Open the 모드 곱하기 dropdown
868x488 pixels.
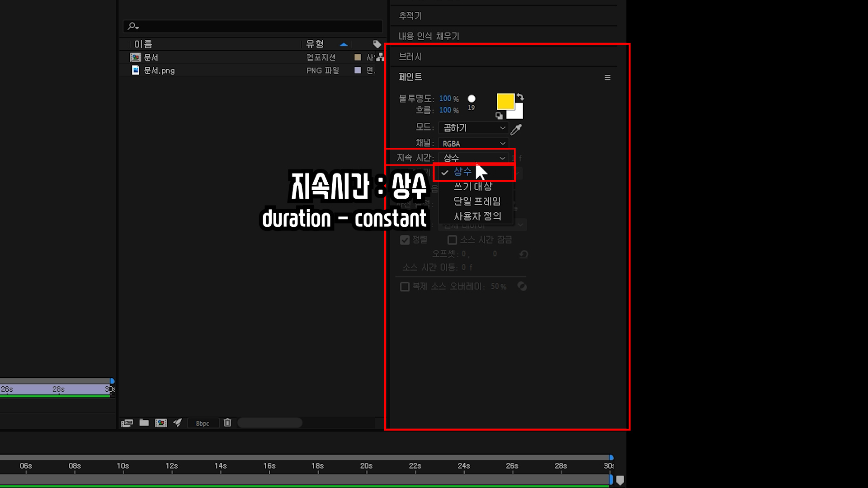[x=473, y=128]
